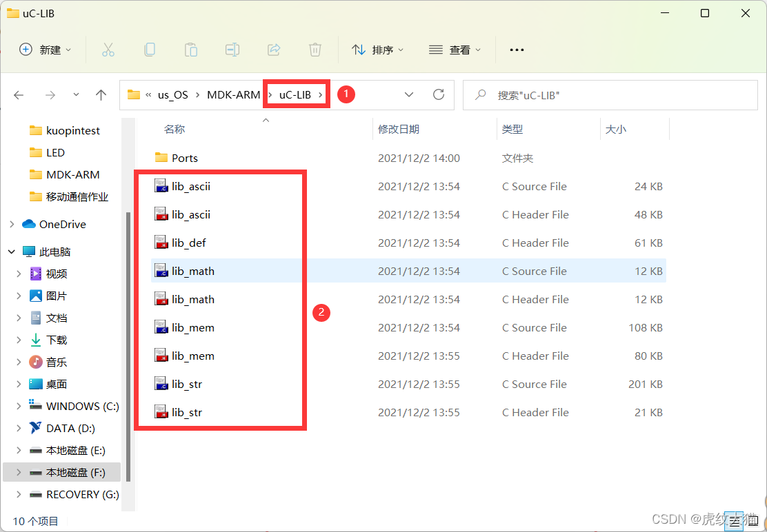Screen dimensions: 767x532
Task: Click the 108 KB size cell
Action: (645, 327)
